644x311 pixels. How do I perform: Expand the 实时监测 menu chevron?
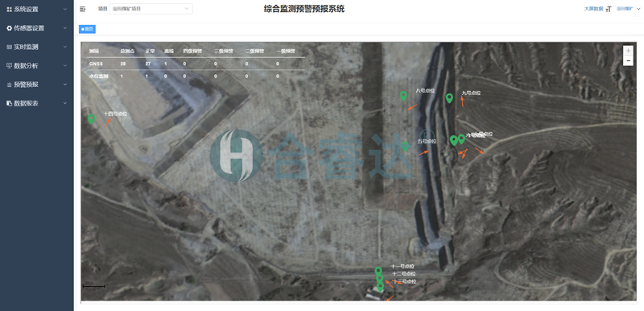(65, 47)
